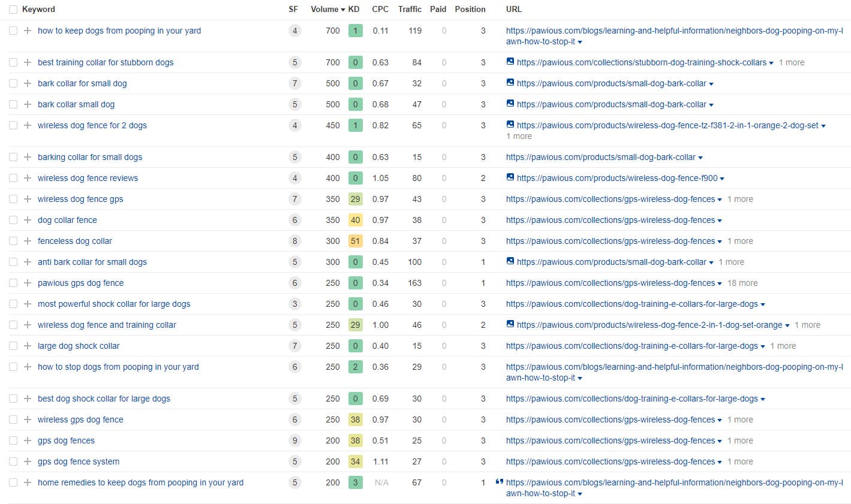This screenshot has height=504, width=851.
Task: Click plus icon beside 'best training collar for stubborn dogs'
Action: [x=28, y=62]
